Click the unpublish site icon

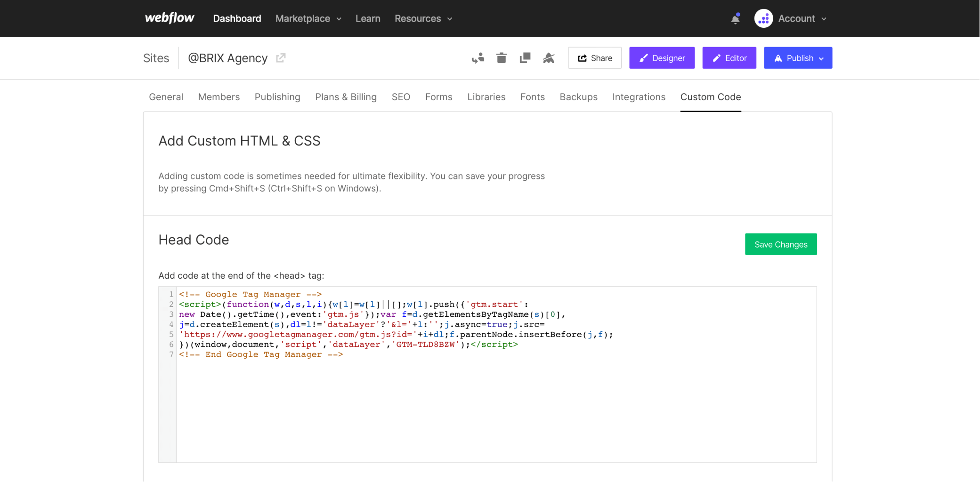(549, 58)
